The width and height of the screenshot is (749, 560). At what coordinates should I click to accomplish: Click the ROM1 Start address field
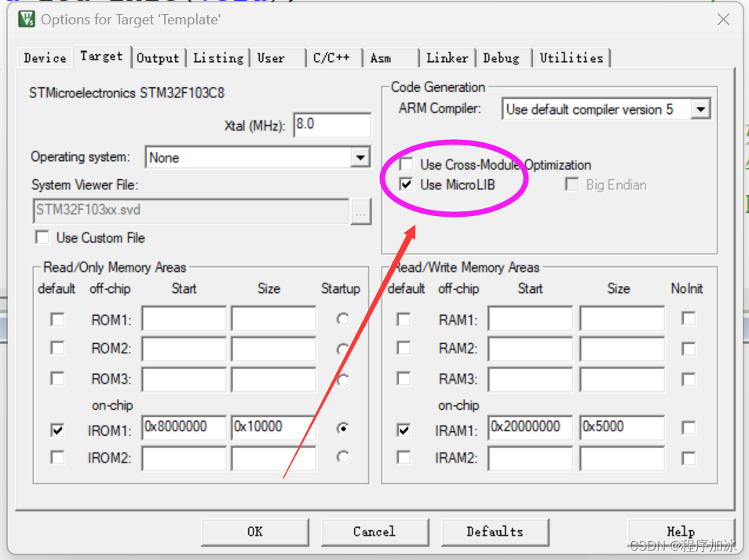pos(184,318)
